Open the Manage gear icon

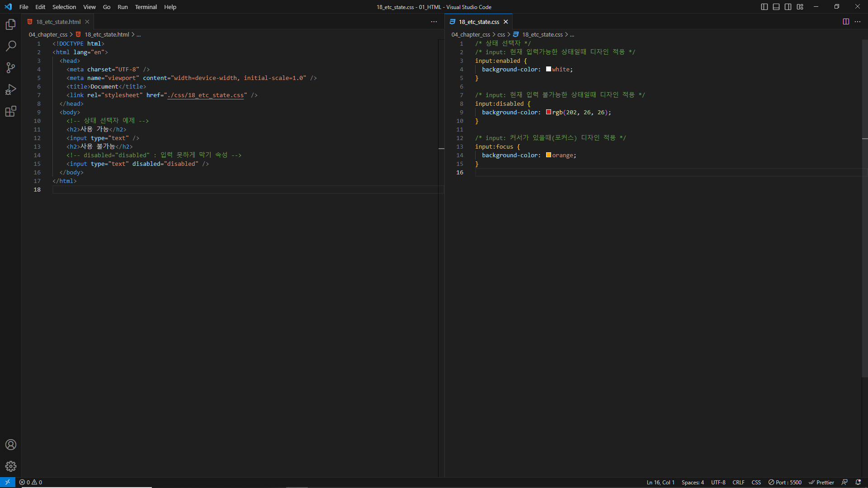(x=11, y=466)
